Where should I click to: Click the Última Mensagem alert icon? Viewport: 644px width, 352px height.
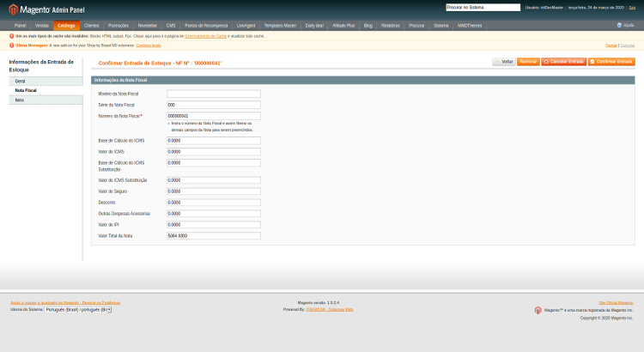coord(11,46)
